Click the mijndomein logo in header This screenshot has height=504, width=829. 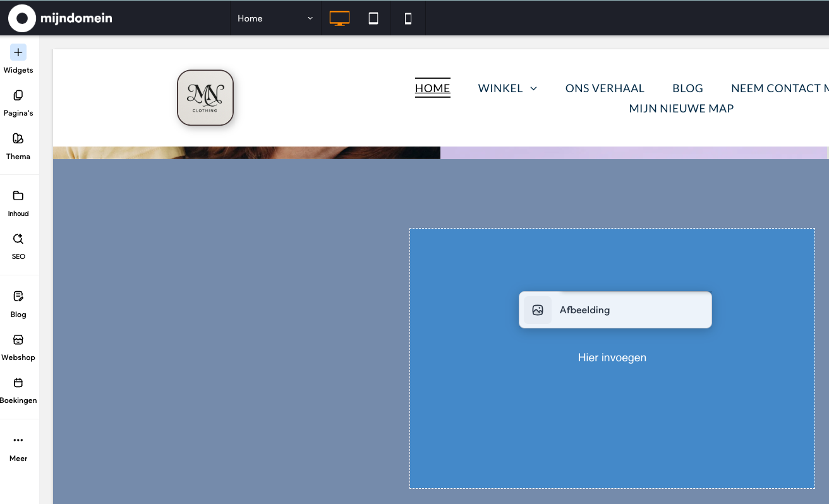[60, 18]
